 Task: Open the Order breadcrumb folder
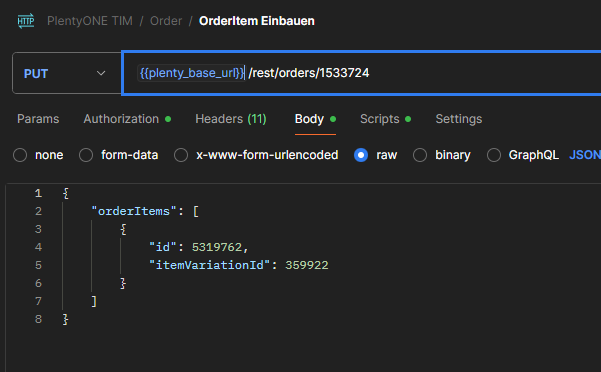[166, 21]
